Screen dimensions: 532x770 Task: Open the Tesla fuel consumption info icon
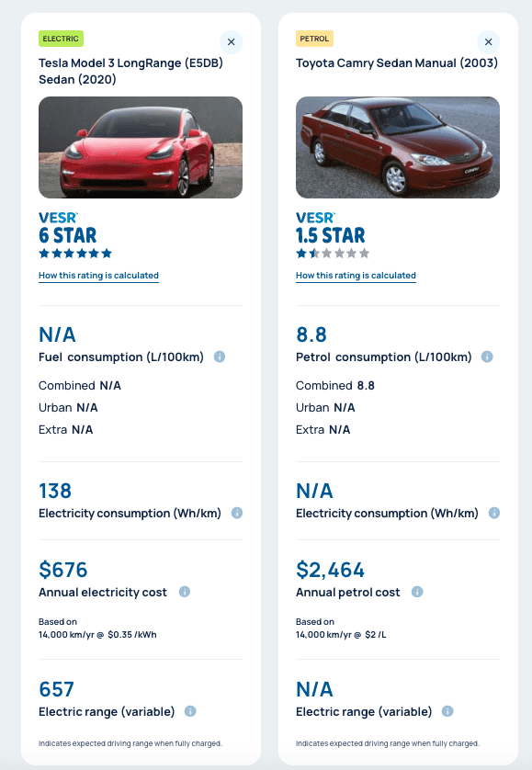click(220, 357)
